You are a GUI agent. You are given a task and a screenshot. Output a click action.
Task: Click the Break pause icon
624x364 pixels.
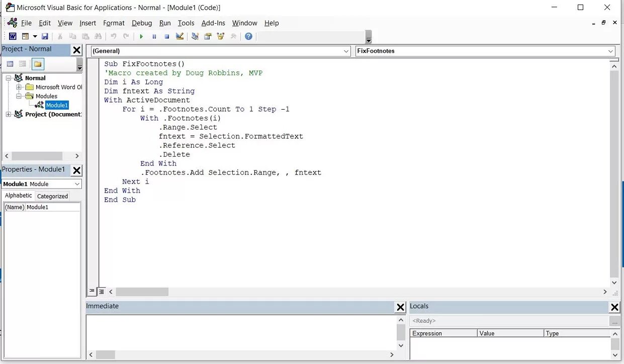click(x=154, y=36)
